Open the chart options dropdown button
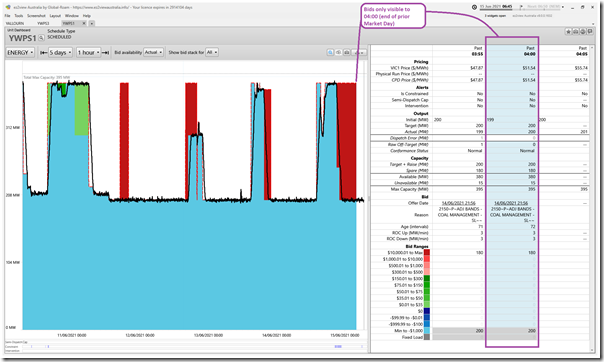This screenshot has width=604, height=362. coord(359,52)
